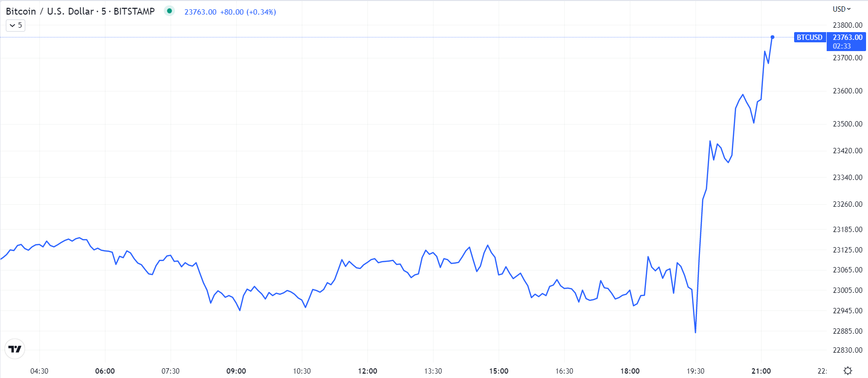Click the 21:00 time axis label
The width and height of the screenshot is (868, 378).
pyautogui.click(x=761, y=371)
